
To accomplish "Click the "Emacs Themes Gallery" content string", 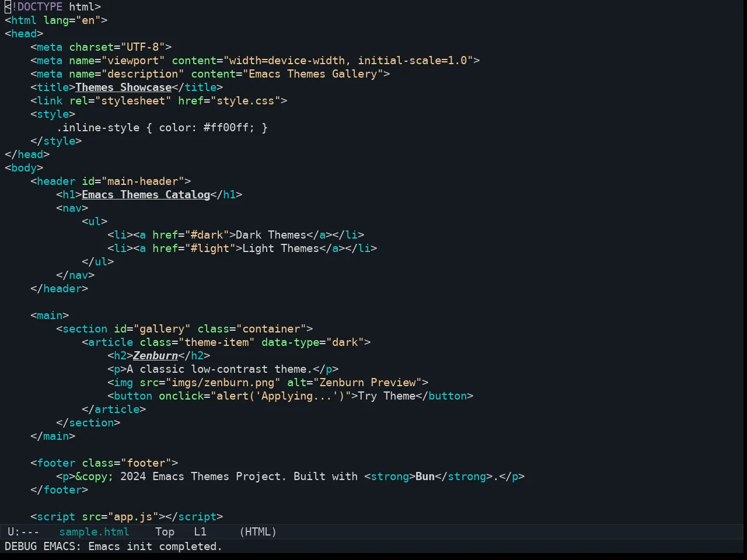I will click(313, 74).
